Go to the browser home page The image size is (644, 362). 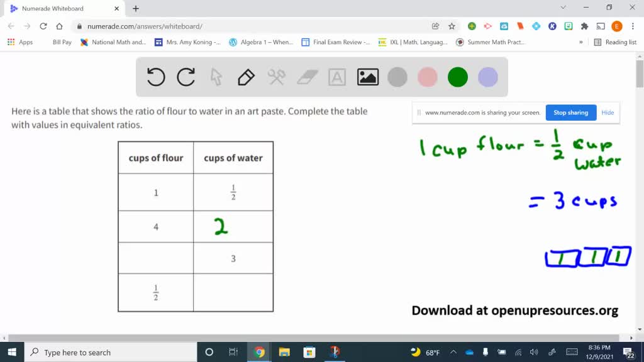(x=59, y=26)
